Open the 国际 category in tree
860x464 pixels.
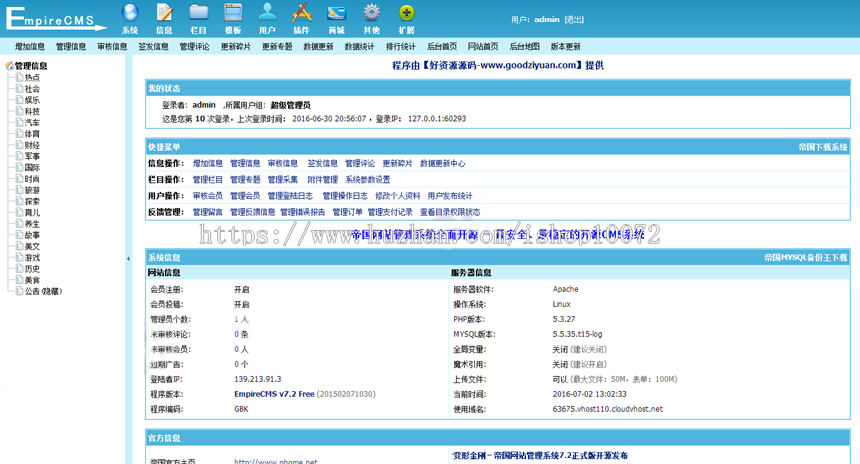click(x=32, y=167)
